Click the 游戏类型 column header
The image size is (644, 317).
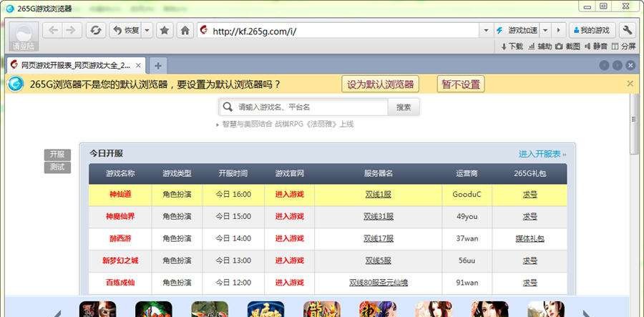tap(177, 173)
